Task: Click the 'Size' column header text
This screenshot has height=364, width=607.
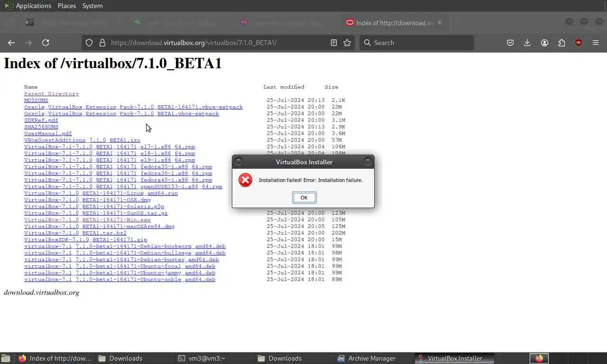Action: point(331,87)
